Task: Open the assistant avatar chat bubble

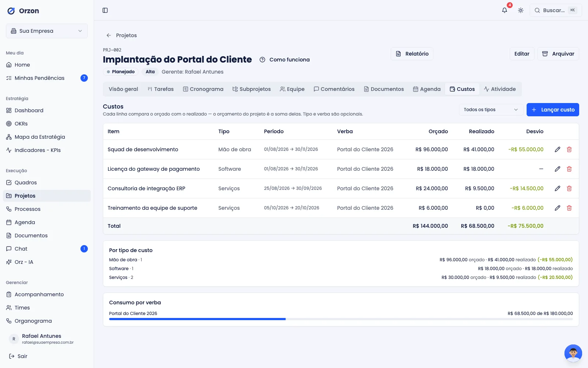Action: pos(573,353)
